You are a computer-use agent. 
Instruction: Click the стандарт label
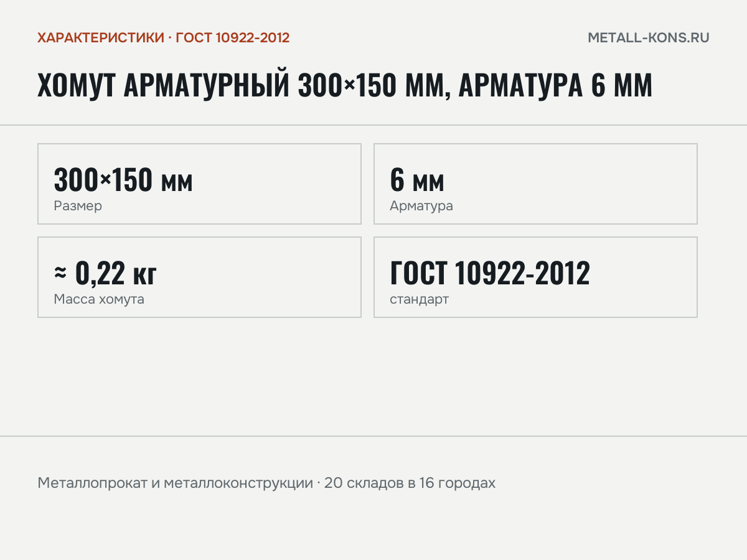point(419,299)
